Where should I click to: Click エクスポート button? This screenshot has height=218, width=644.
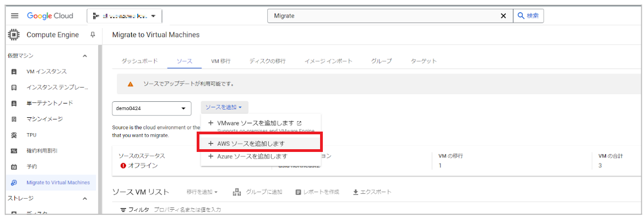372,192
